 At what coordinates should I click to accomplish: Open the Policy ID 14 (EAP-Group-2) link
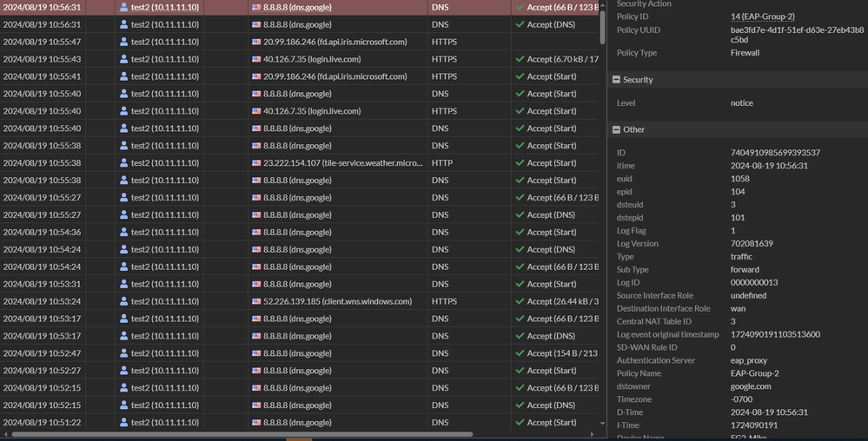tap(762, 16)
